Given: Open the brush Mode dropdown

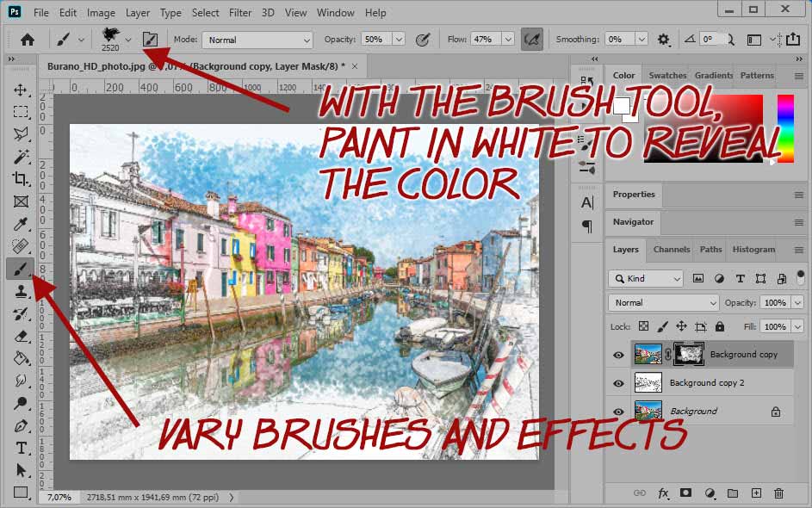Looking at the screenshot, I should (257, 40).
